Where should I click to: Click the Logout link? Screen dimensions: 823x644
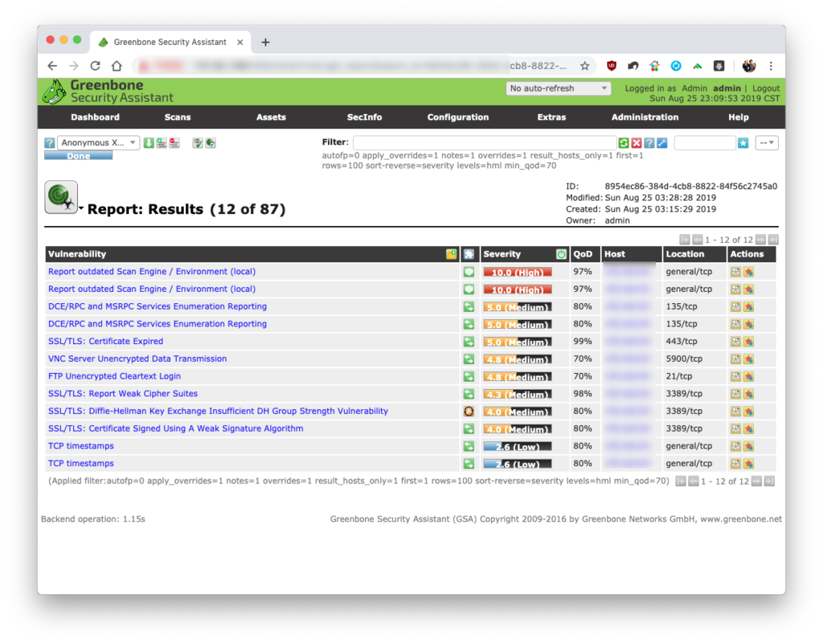coord(766,88)
